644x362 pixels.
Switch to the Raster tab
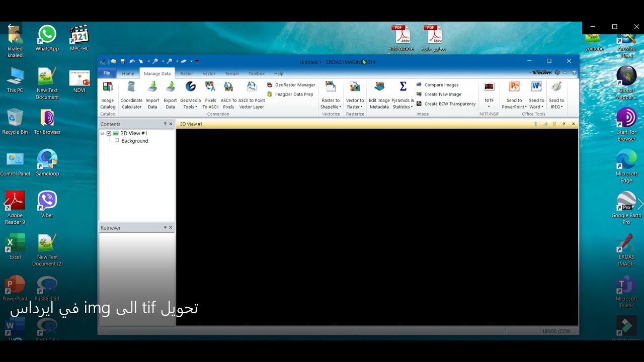tap(187, 73)
